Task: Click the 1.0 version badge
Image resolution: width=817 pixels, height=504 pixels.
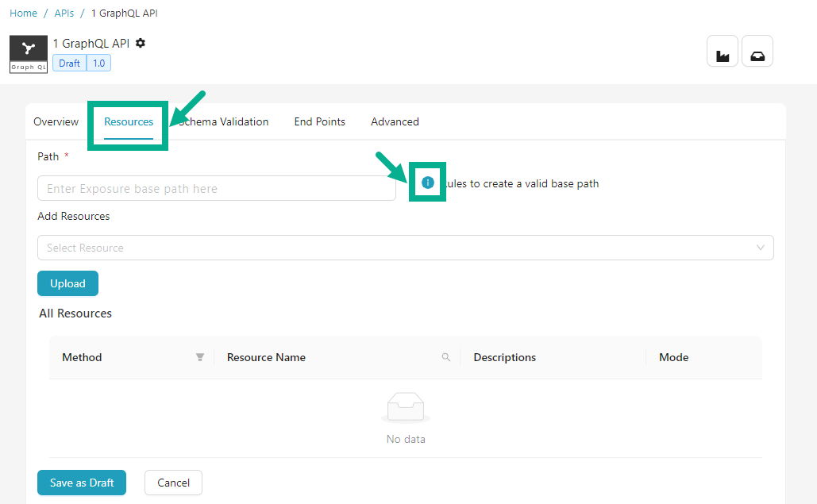Action: (98, 63)
